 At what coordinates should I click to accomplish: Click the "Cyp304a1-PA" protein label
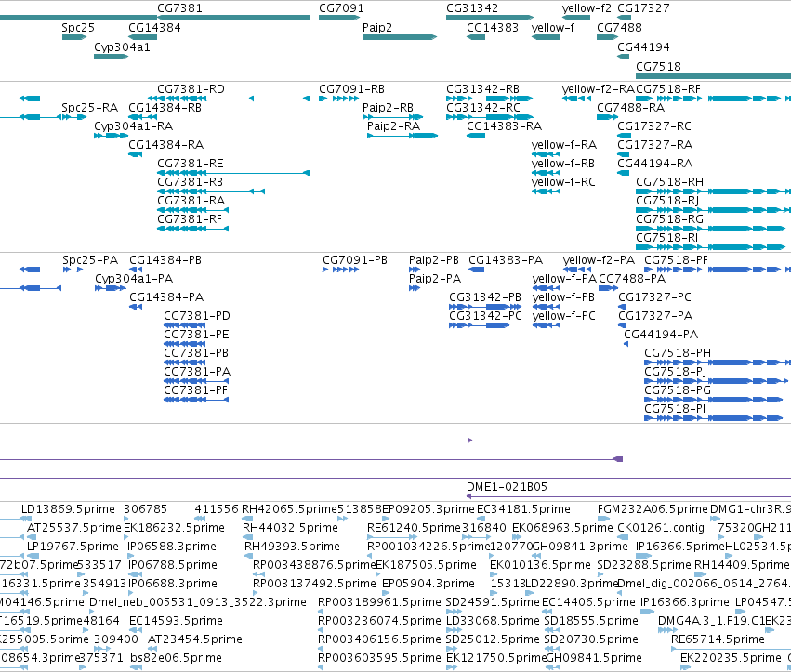coord(134,279)
